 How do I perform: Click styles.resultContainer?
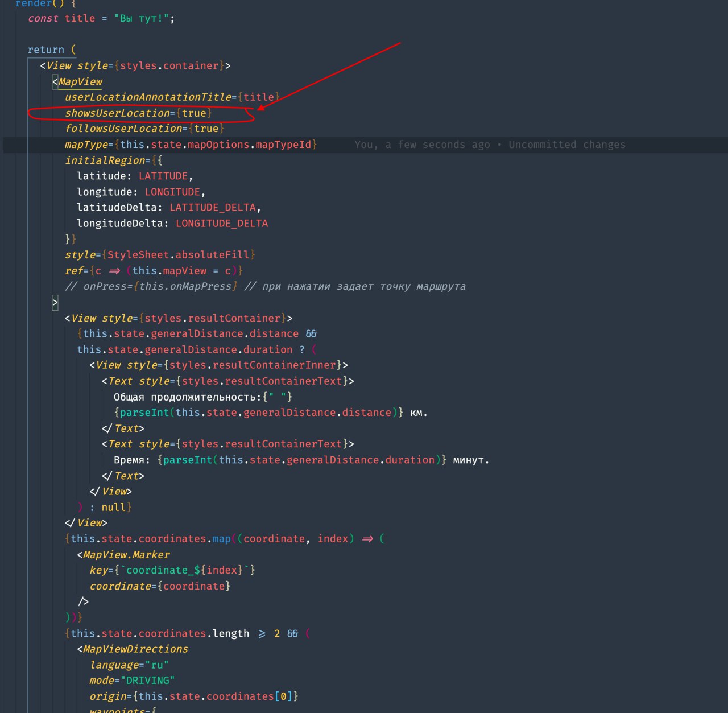213,318
